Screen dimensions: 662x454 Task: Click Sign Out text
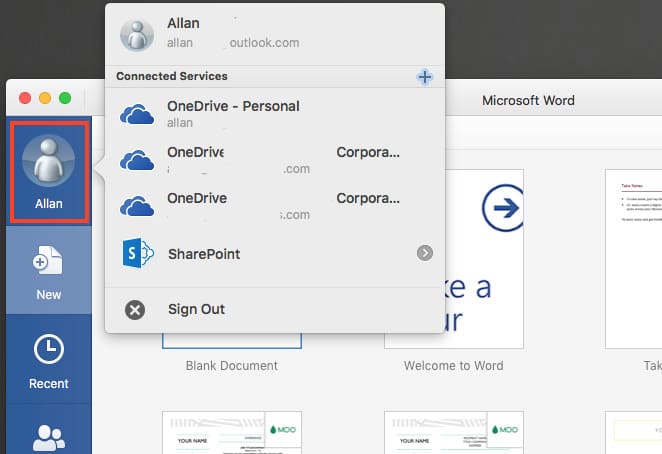point(196,310)
